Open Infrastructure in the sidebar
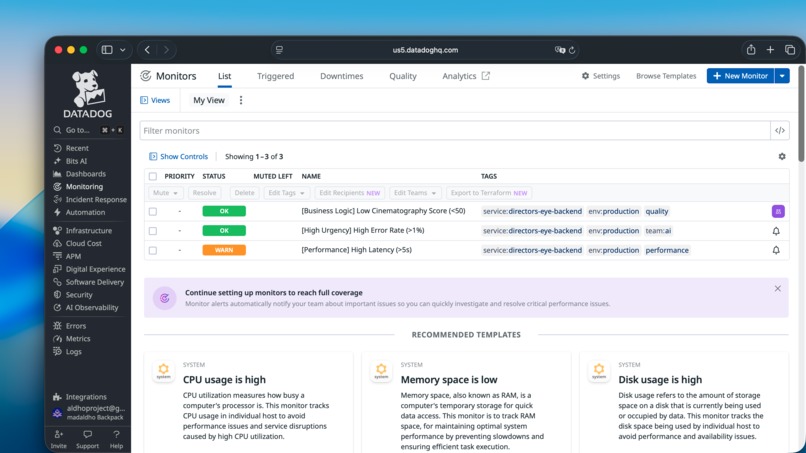 click(x=82, y=231)
